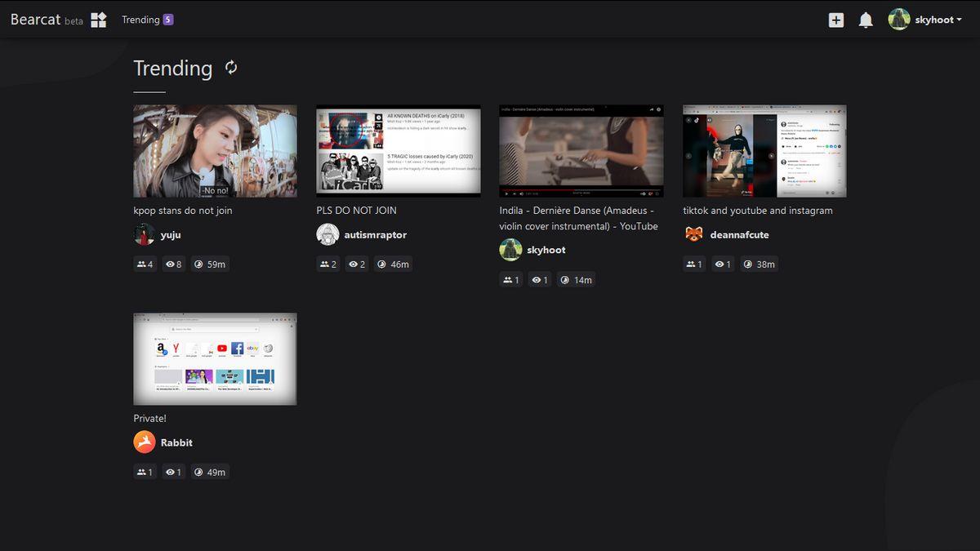Click the 49m duration badge
This screenshot has height=551, width=980.
point(210,473)
